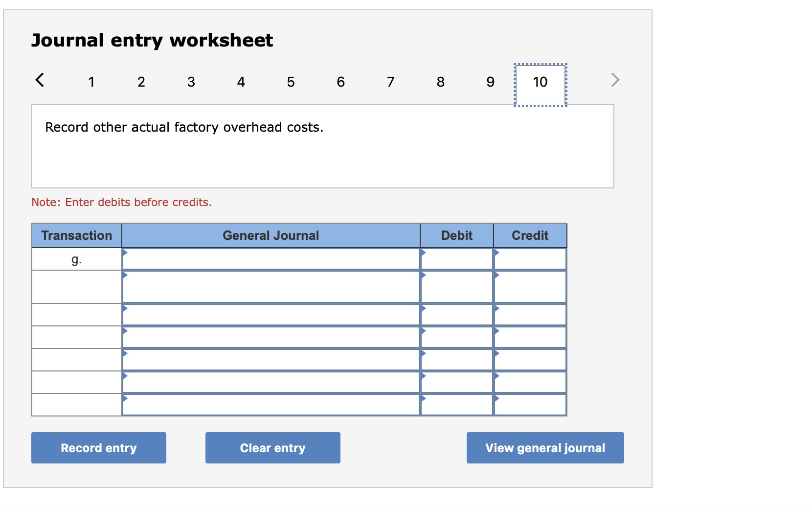Open the Debit cell dropdown on the first row

click(423, 254)
